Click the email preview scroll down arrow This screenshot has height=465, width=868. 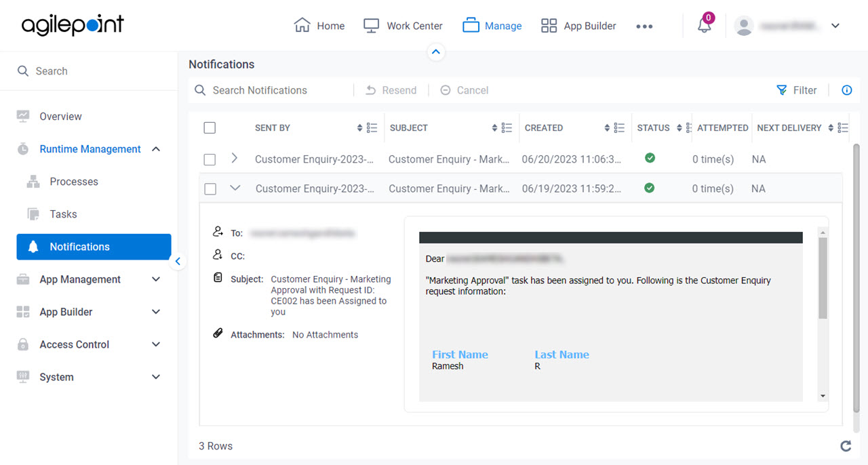pos(823,396)
